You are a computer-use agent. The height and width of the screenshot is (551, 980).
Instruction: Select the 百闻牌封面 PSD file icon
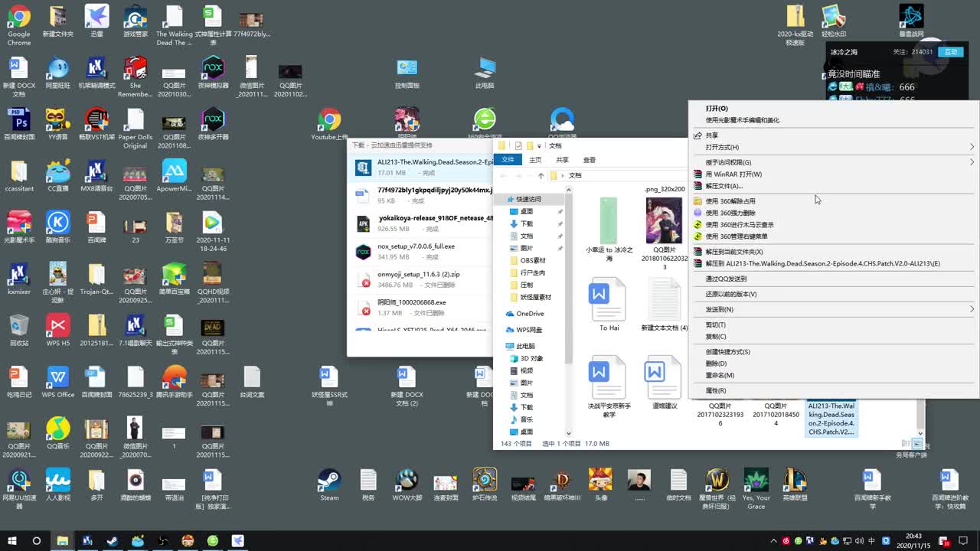(x=19, y=125)
